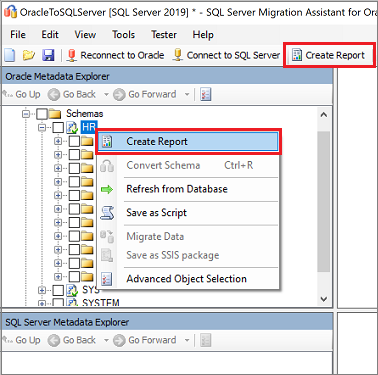Click Advanced Object Selection icon in Oracle explorer toolbar
Image resolution: width=378 pixels, height=375 pixels.
(206, 95)
